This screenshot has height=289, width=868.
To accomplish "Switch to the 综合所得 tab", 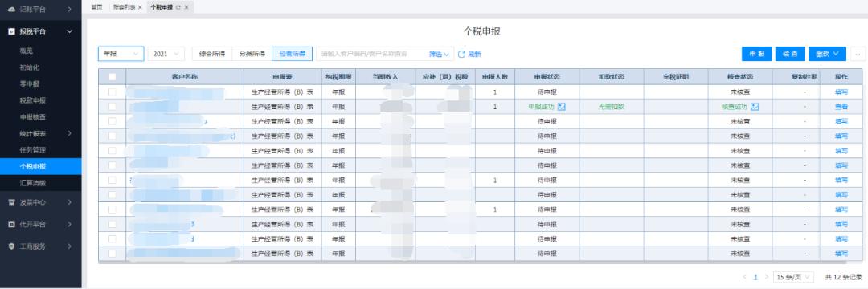I will tap(212, 54).
